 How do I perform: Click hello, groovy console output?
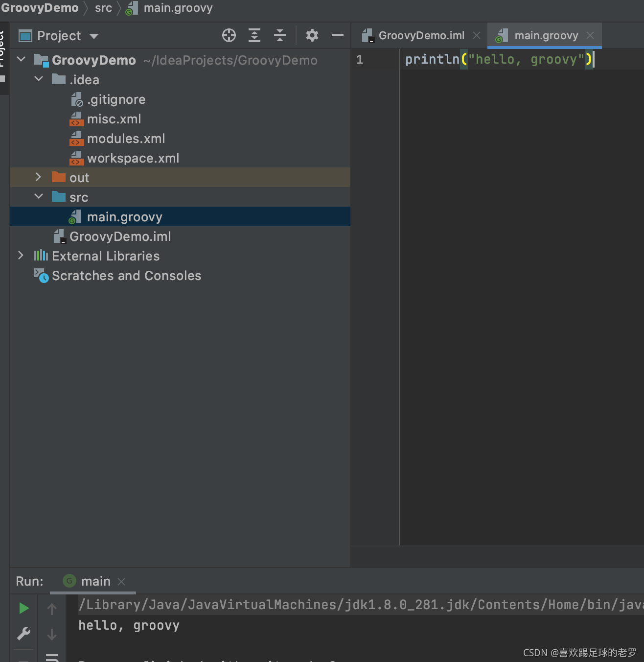coord(129,625)
